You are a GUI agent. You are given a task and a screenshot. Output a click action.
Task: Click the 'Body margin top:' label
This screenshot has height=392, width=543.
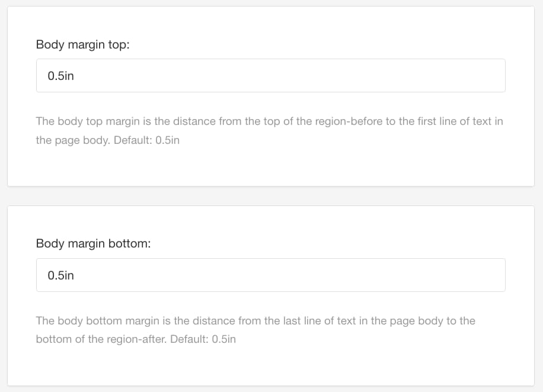point(82,44)
